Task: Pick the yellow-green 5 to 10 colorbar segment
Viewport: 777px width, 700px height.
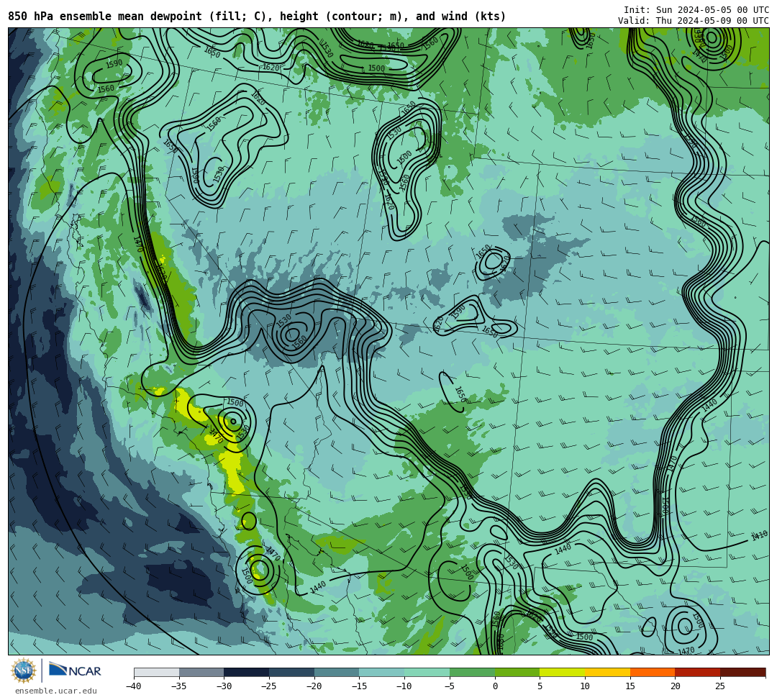Action: click(563, 672)
